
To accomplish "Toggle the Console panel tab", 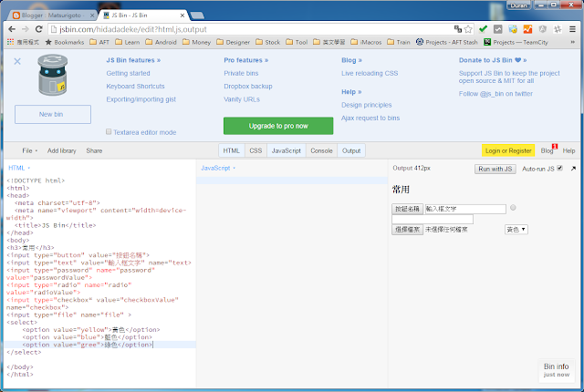I will tap(321, 150).
